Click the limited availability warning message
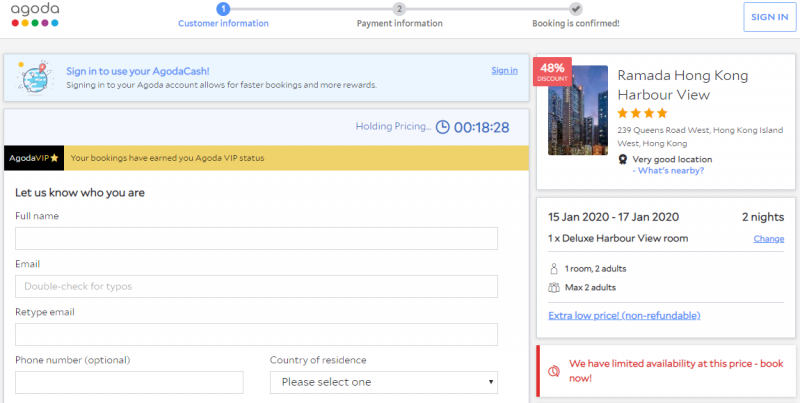This screenshot has width=800, height=403. pyautogui.click(x=676, y=371)
